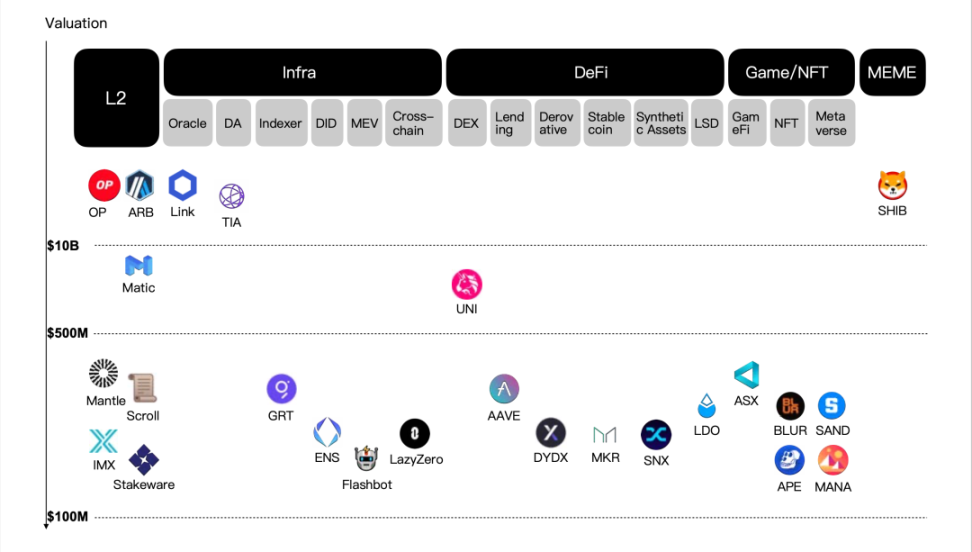Click the Cross-chain subcategory box
Screen dimensions: 972x552
414,123
